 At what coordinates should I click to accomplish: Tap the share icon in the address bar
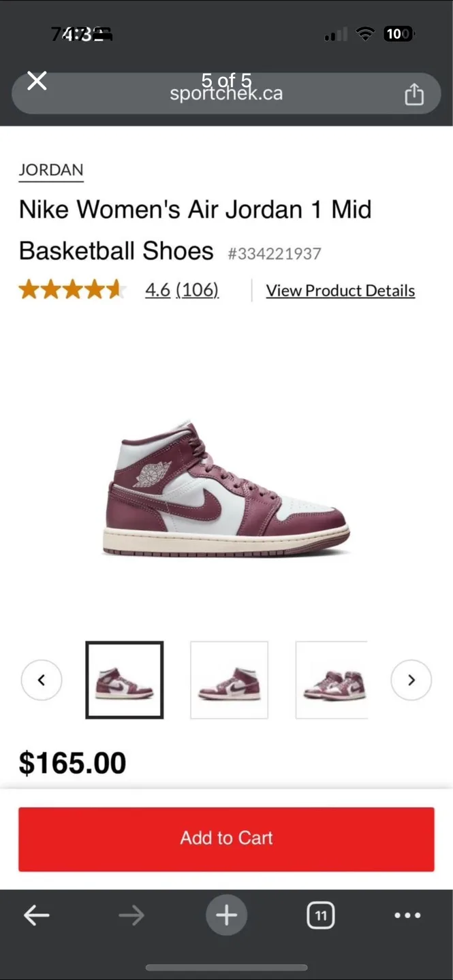point(414,93)
